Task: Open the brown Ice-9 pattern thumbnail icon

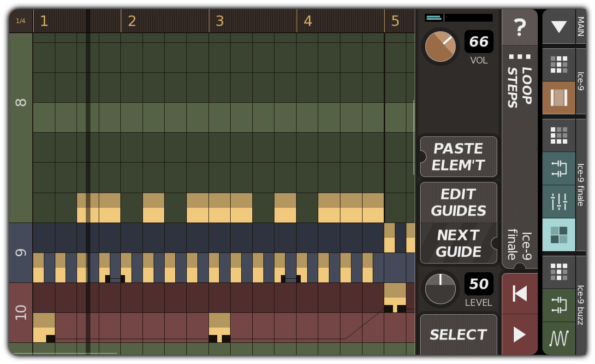Action: [x=559, y=98]
